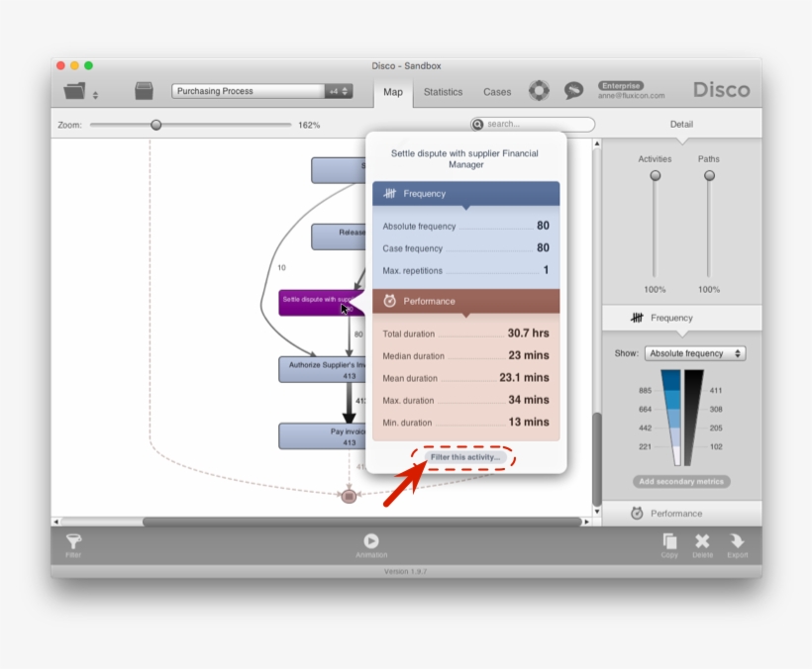The image size is (812, 669).
Task: Click the Export arrow icon
Action: click(737, 541)
